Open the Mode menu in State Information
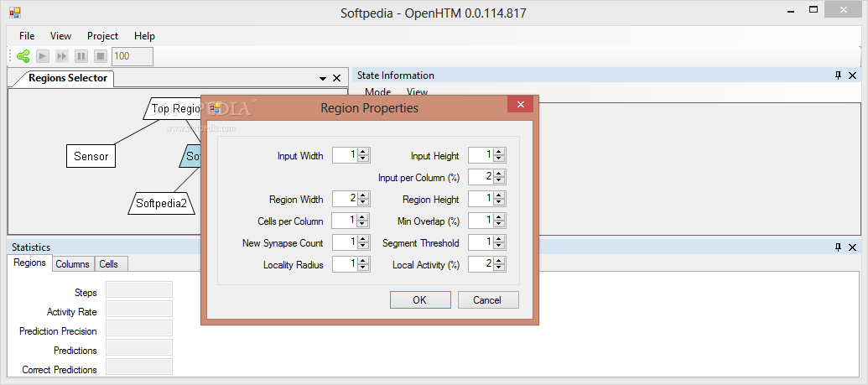Viewport: 868px width, 385px height. click(377, 92)
